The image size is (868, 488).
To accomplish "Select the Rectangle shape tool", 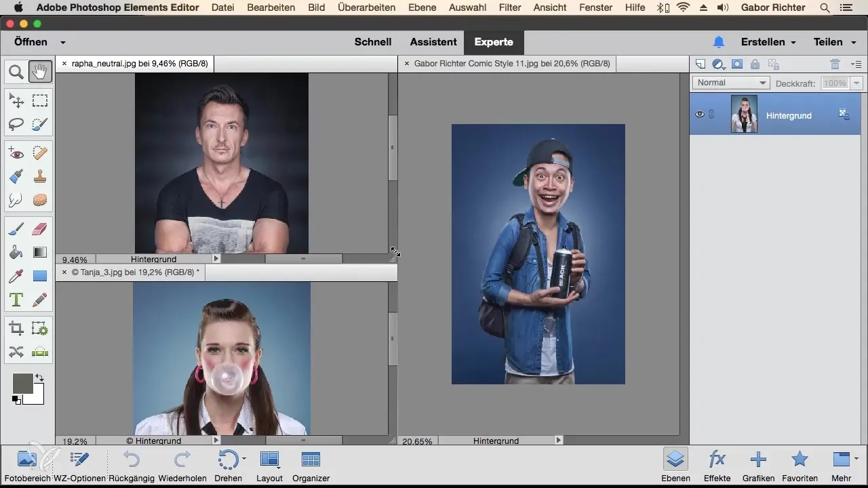I will tap(40, 276).
